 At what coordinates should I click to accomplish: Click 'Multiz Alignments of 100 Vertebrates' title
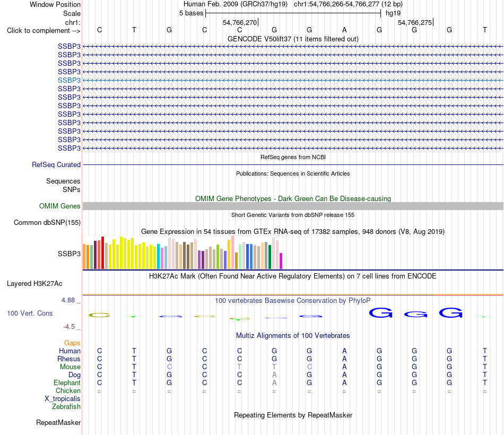[x=293, y=336]
